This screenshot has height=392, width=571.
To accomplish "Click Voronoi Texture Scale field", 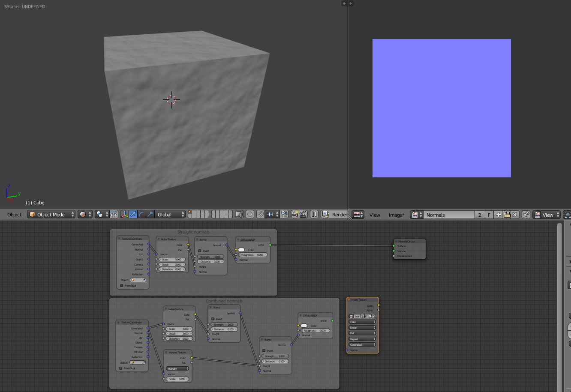I will 177,379.
